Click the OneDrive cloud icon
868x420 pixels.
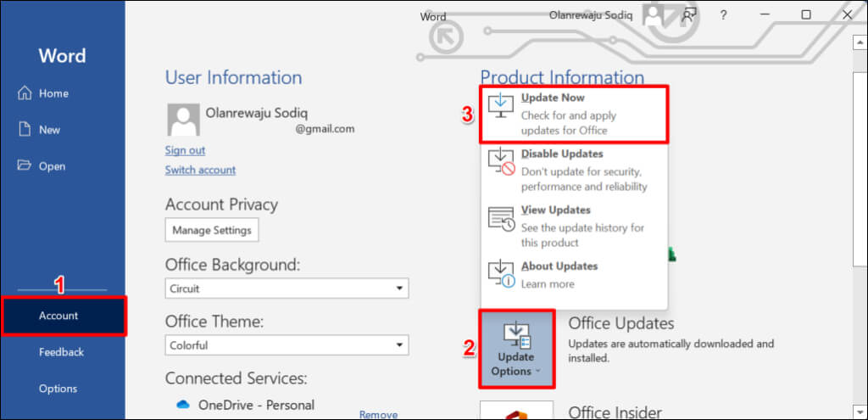coord(183,405)
